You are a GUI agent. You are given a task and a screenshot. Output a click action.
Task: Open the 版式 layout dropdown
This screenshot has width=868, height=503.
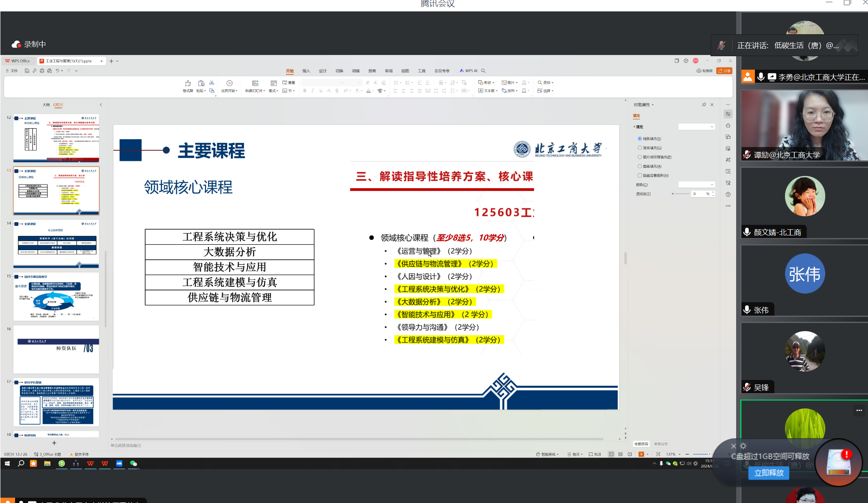point(273,91)
